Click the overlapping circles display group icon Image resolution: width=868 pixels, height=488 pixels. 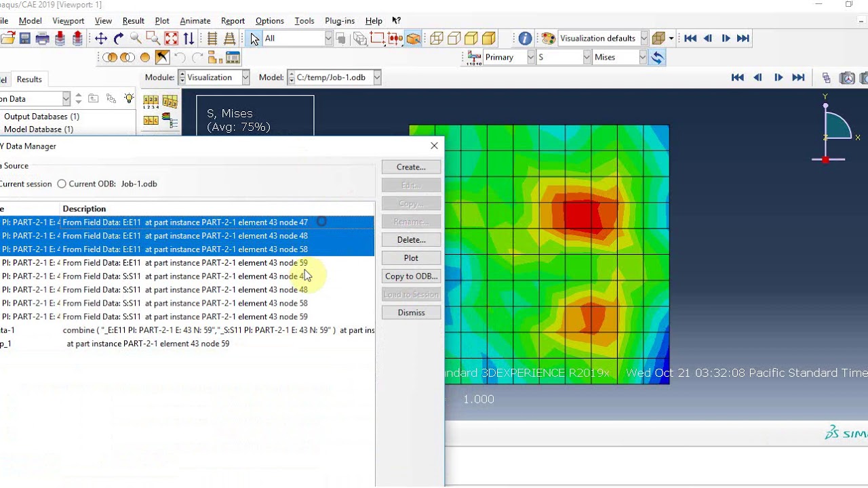110,58
